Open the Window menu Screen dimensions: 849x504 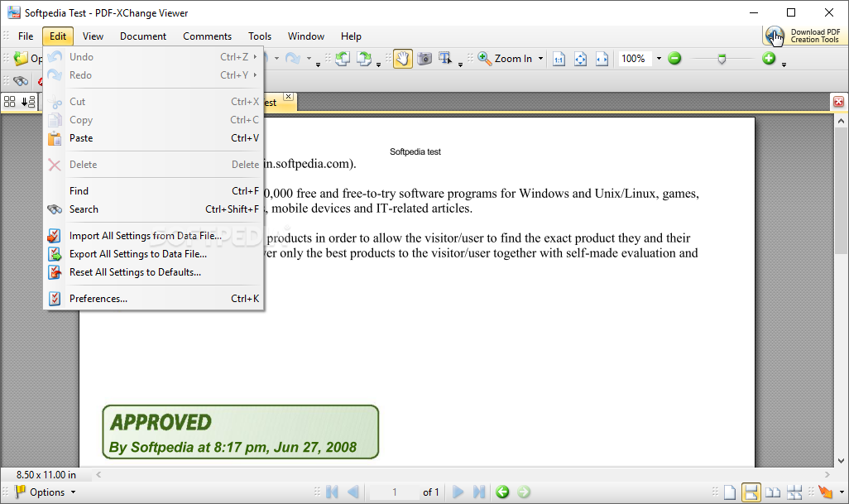(x=306, y=36)
